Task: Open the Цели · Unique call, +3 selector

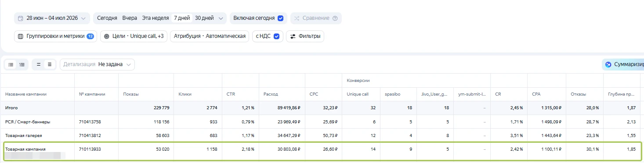Action: [134, 36]
